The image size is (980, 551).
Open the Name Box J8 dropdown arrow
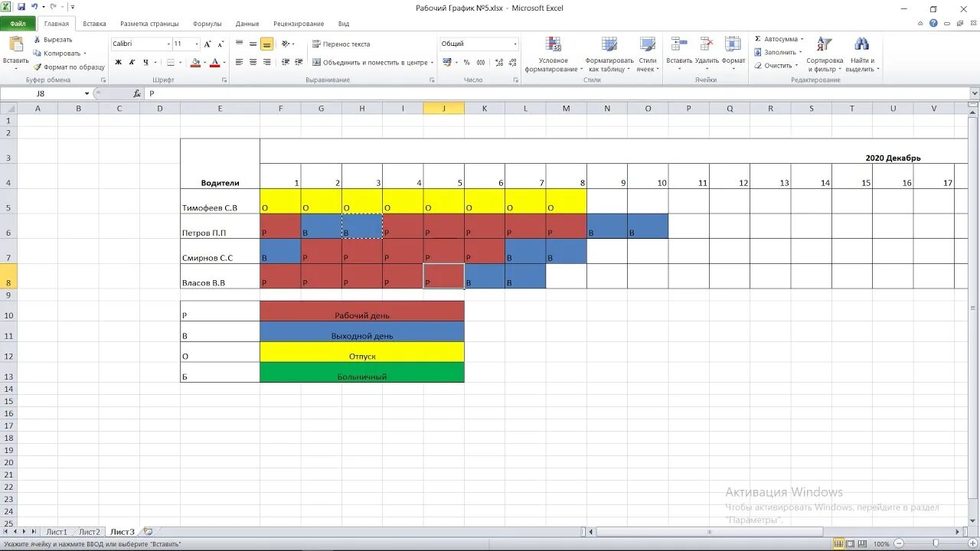(87, 93)
